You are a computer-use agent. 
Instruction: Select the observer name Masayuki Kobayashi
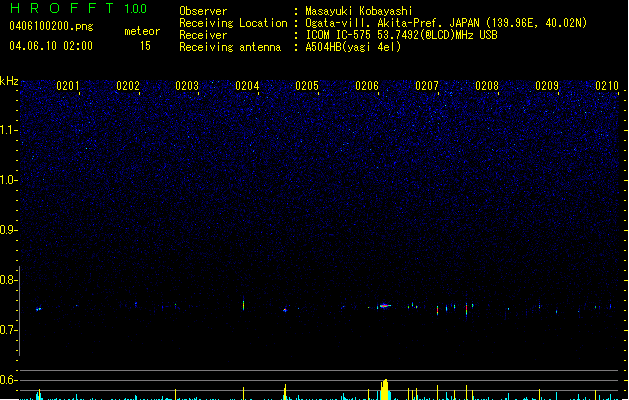359,11
